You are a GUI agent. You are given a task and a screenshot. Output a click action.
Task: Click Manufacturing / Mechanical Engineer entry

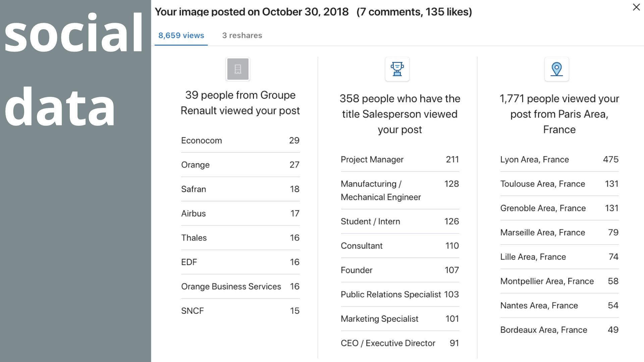tap(400, 190)
